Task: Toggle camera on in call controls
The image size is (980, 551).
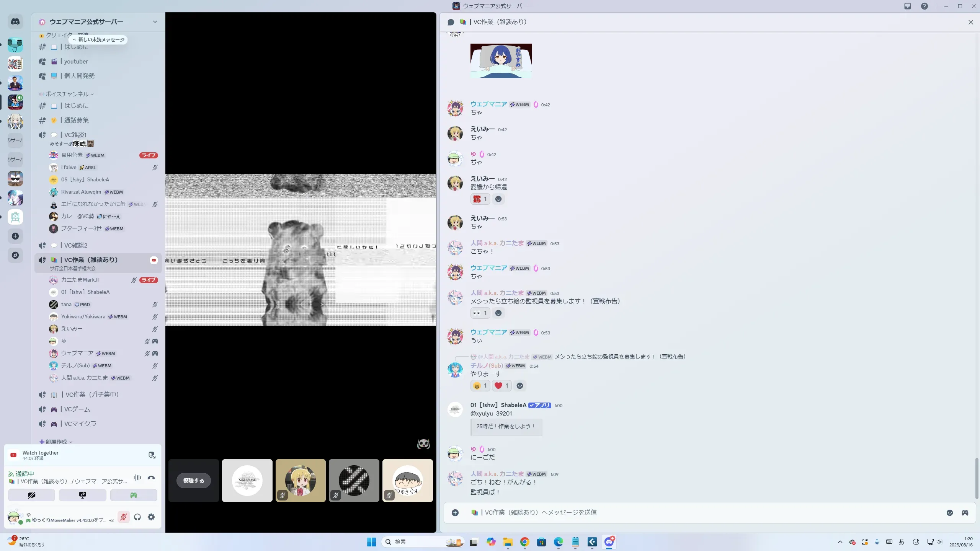Action: click(x=31, y=495)
